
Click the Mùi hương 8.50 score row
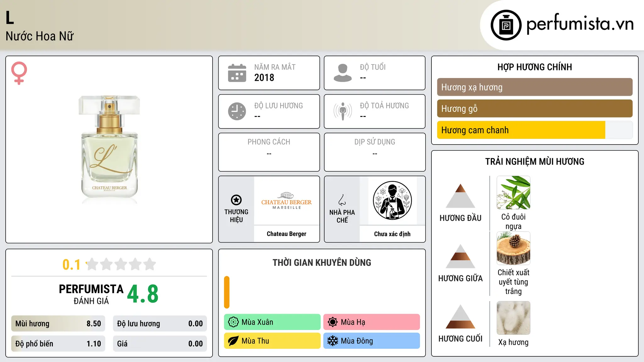[58, 324]
